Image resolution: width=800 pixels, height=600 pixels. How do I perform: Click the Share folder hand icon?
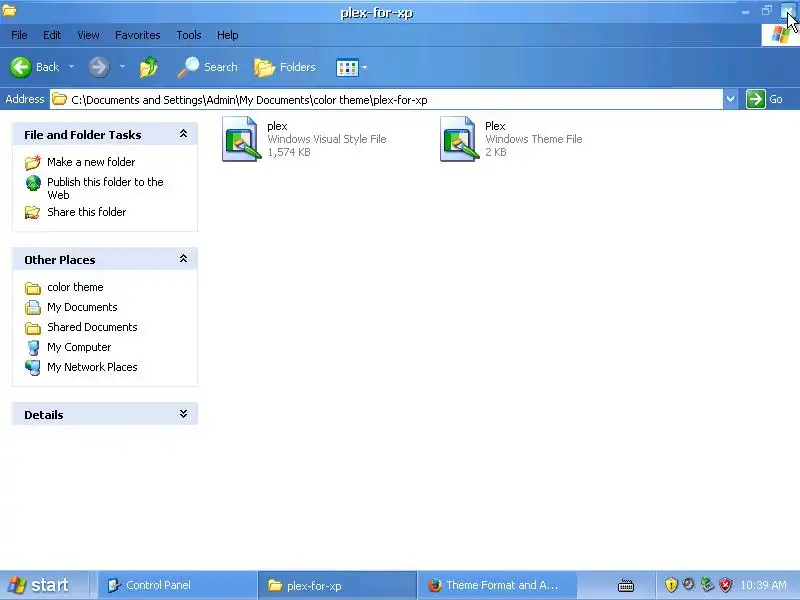pyautogui.click(x=33, y=212)
